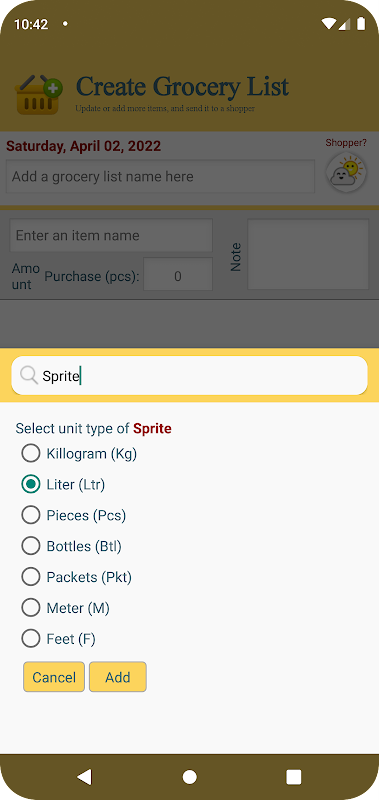
Task: Click the Add button
Action: 118,677
